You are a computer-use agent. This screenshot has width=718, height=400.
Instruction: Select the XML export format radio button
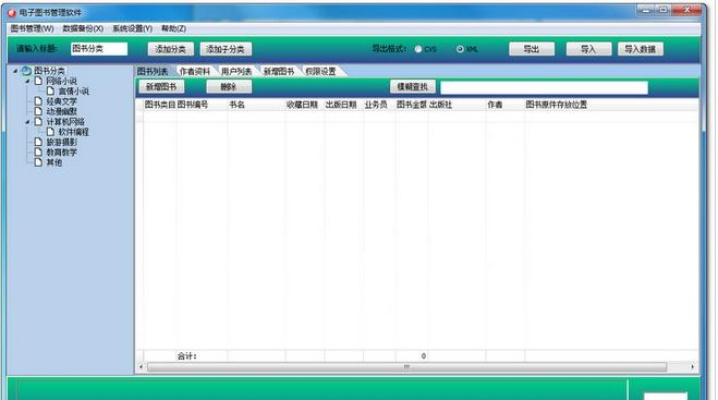[460, 49]
